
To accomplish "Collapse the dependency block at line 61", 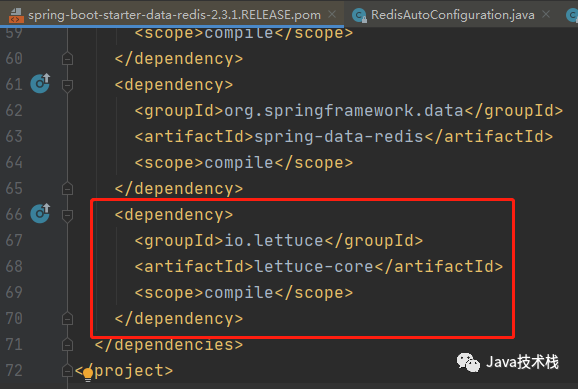I will (x=67, y=86).
